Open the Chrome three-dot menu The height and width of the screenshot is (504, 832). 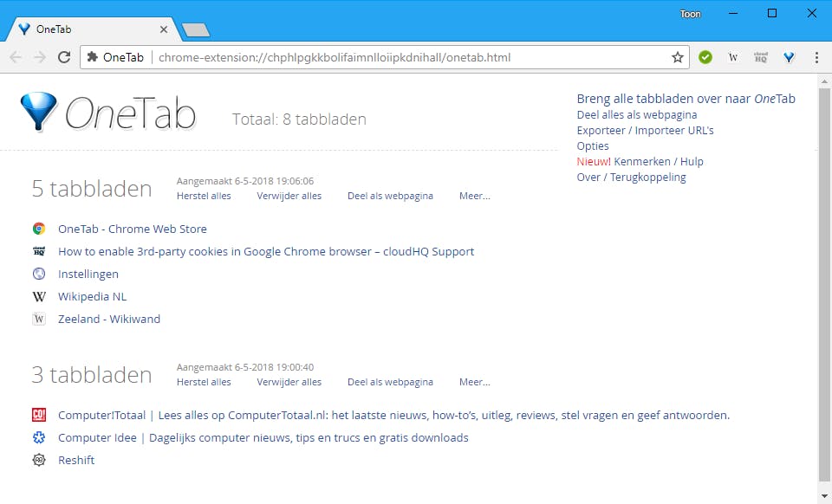[x=816, y=57]
